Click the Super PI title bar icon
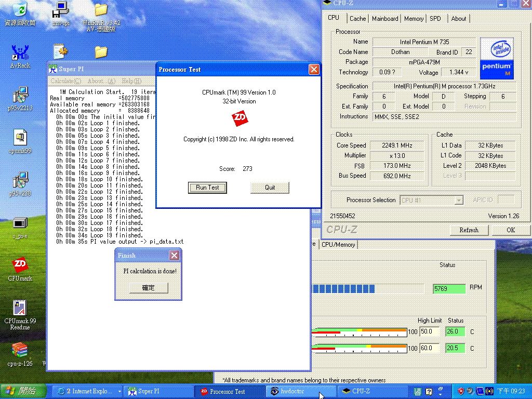The height and width of the screenshot is (399, 532). click(x=53, y=69)
